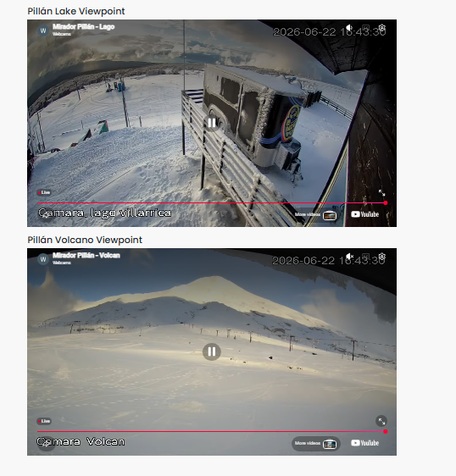Click the Lago video red progress bar
Viewport: 456px width, 476px height.
pyautogui.click(x=211, y=202)
